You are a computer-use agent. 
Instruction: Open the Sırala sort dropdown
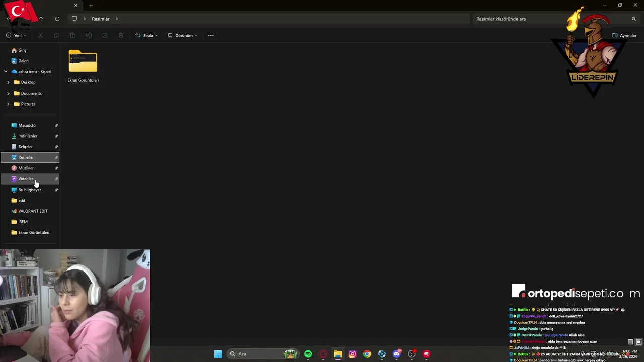pos(146,35)
